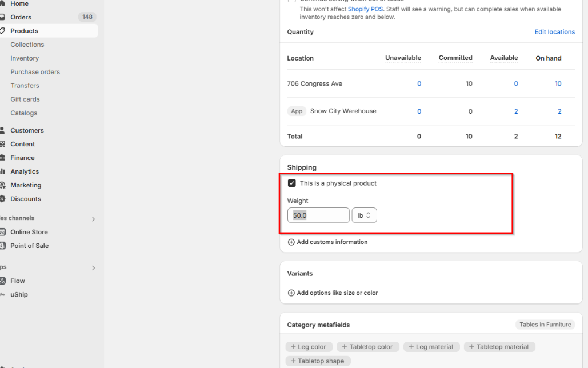This screenshot has height=368, width=588.
Task: Add the 'Tabletop color' category metafield
Action: coord(367,346)
